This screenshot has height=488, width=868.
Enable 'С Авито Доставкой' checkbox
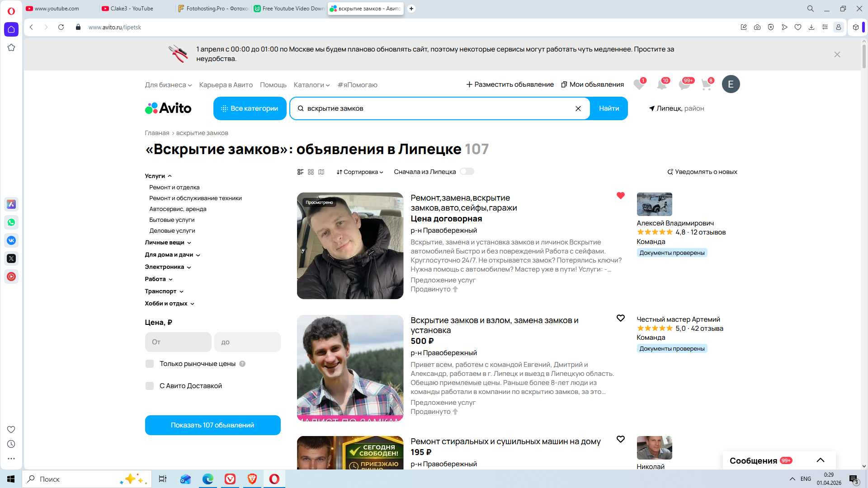(x=150, y=386)
